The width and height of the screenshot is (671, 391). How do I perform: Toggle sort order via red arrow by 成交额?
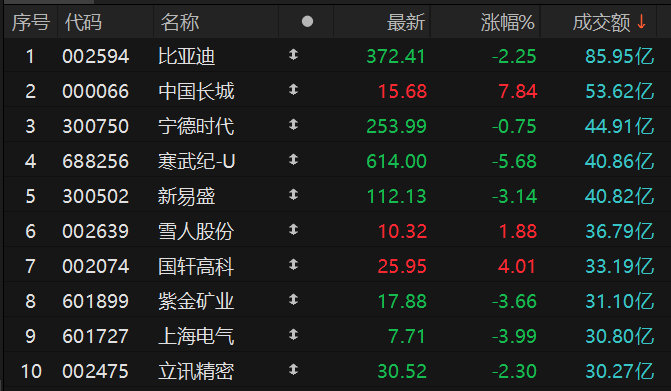click(x=641, y=21)
